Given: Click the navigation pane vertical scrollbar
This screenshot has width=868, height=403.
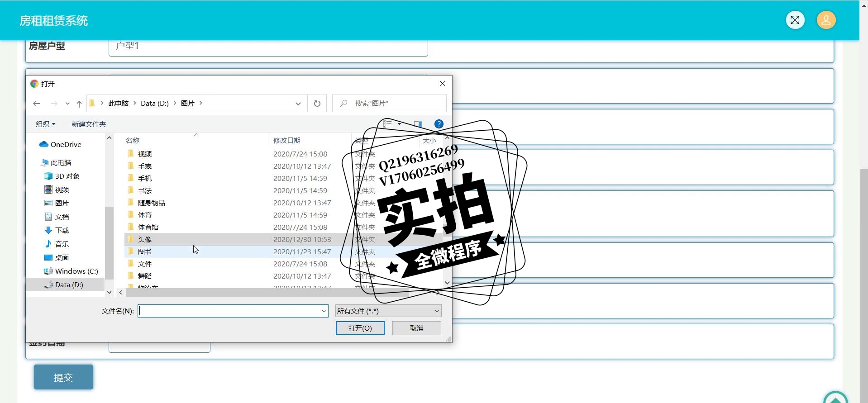Looking at the screenshot, I should (109, 242).
